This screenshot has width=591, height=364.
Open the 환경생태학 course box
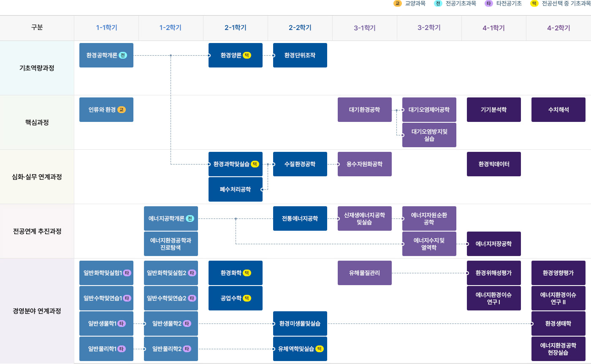click(558, 324)
